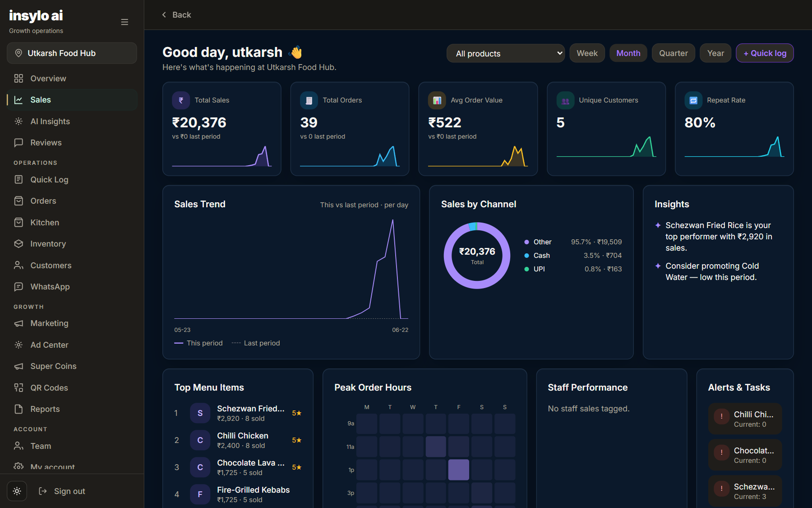Click the Inventory box icon
This screenshot has height=508, width=812.
click(x=18, y=244)
